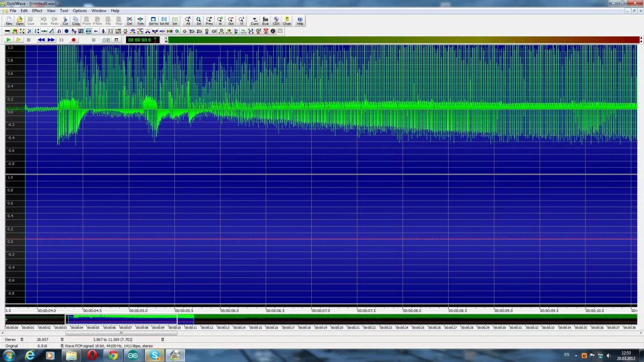This screenshot has width=644, height=362.
Task: Open the Eval expression evaluator icon
Action: [x=265, y=20]
